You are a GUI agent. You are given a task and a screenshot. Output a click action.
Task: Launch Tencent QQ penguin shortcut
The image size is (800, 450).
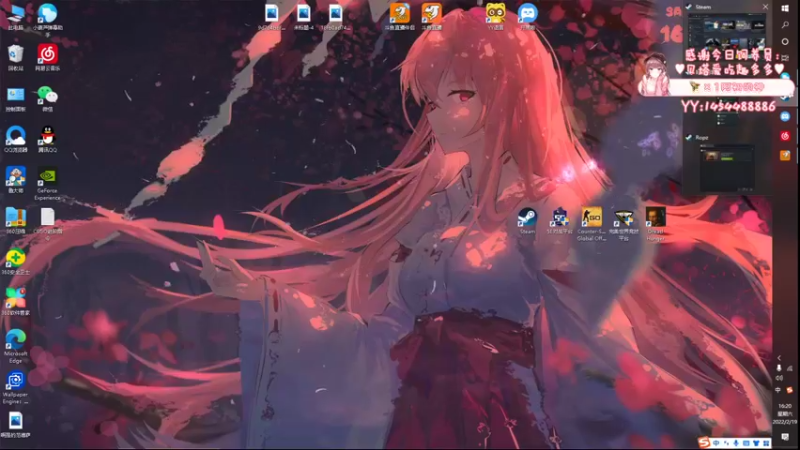click(x=47, y=139)
